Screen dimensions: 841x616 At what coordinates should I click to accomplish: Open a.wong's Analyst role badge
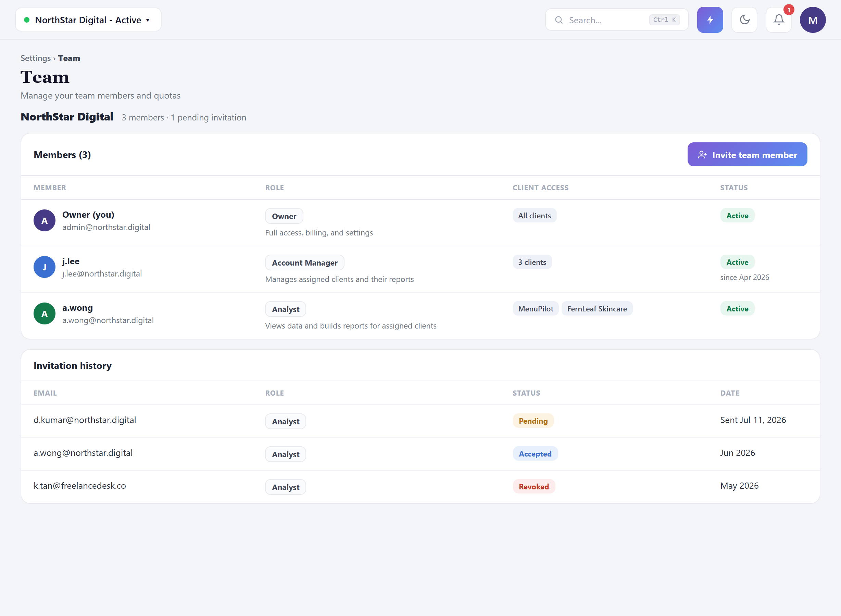pyautogui.click(x=286, y=309)
